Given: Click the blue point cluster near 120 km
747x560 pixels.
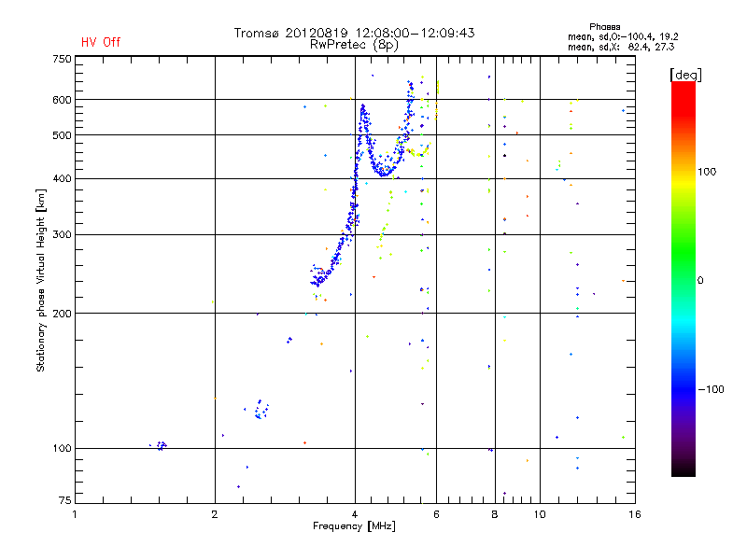Looking at the screenshot, I should click(x=261, y=410).
